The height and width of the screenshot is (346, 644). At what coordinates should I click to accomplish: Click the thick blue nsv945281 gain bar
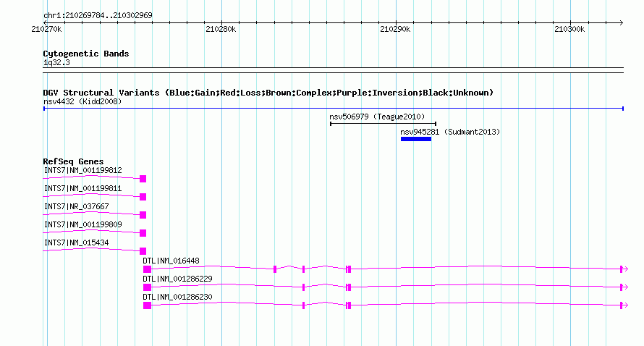[x=416, y=139]
